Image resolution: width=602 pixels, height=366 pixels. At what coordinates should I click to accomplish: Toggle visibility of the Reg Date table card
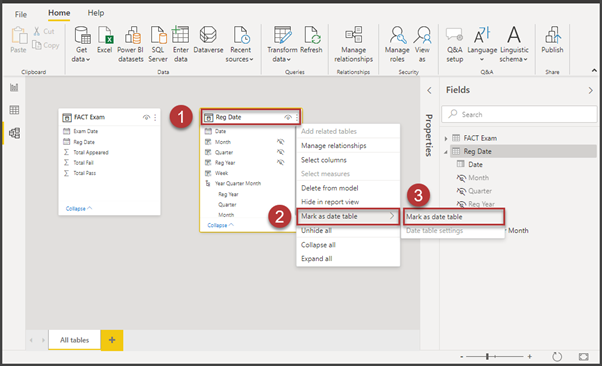click(x=288, y=118)
